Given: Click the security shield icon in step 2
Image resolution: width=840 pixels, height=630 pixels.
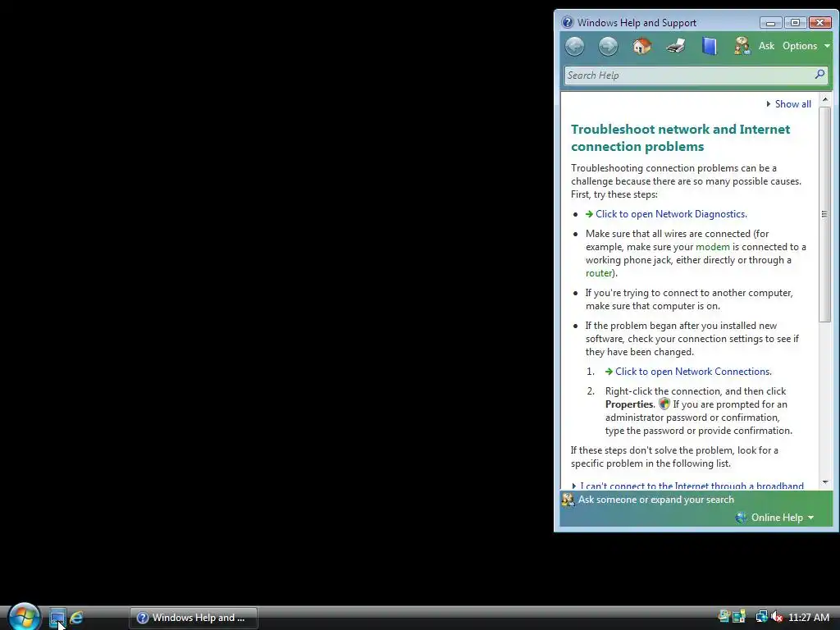Looking at the screenshot, I should click(664, 404).
